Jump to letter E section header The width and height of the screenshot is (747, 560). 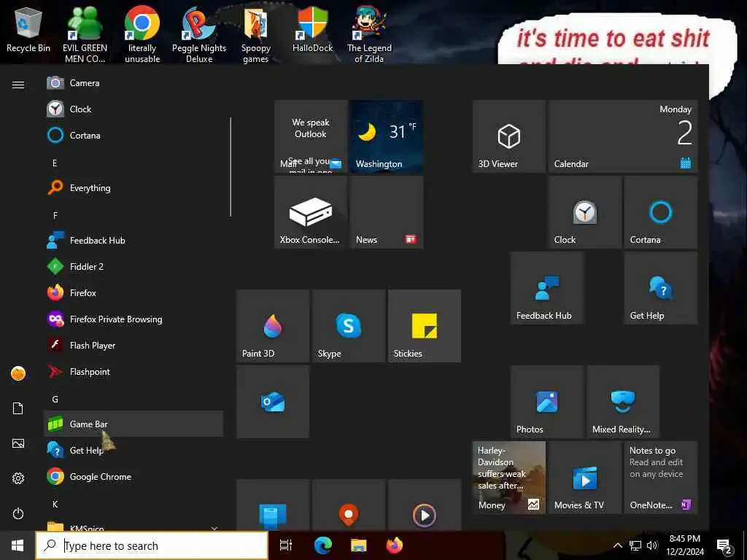click(x=55, y=163)
